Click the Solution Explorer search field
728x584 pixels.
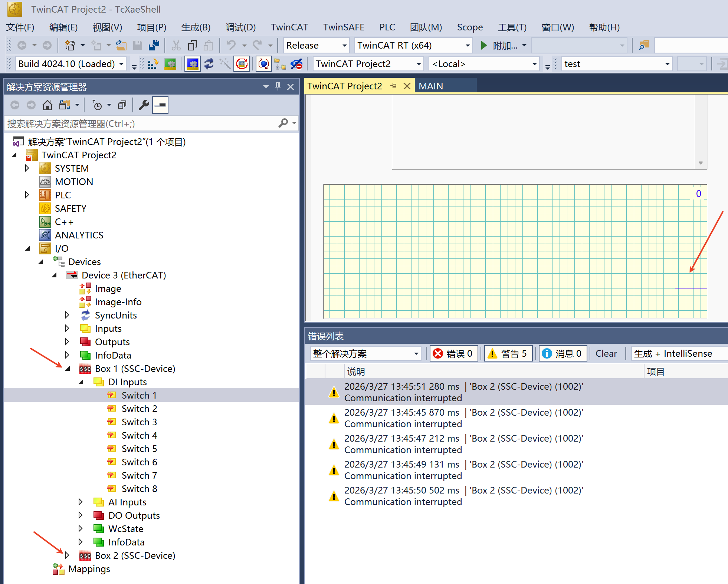pos(141,123)
